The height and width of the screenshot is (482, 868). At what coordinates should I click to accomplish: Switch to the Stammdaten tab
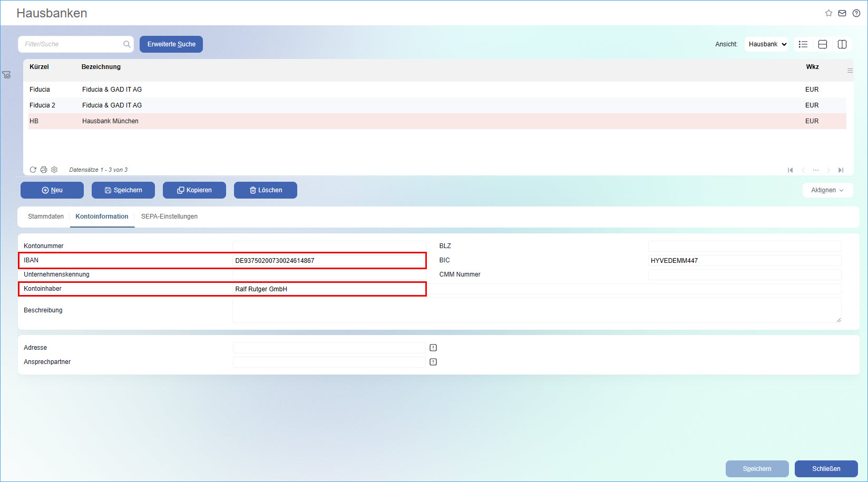[46, 217]
